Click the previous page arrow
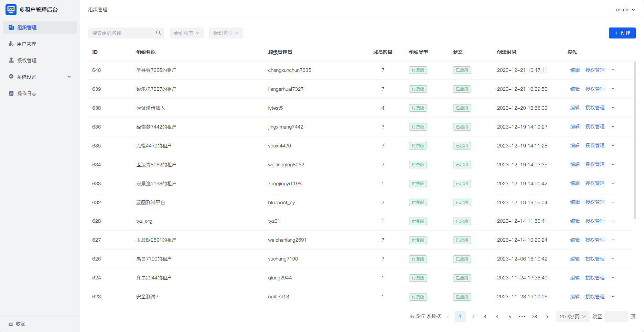Image resolution: width=644 pixels, height=332 pixels. (x=448, y=317)
